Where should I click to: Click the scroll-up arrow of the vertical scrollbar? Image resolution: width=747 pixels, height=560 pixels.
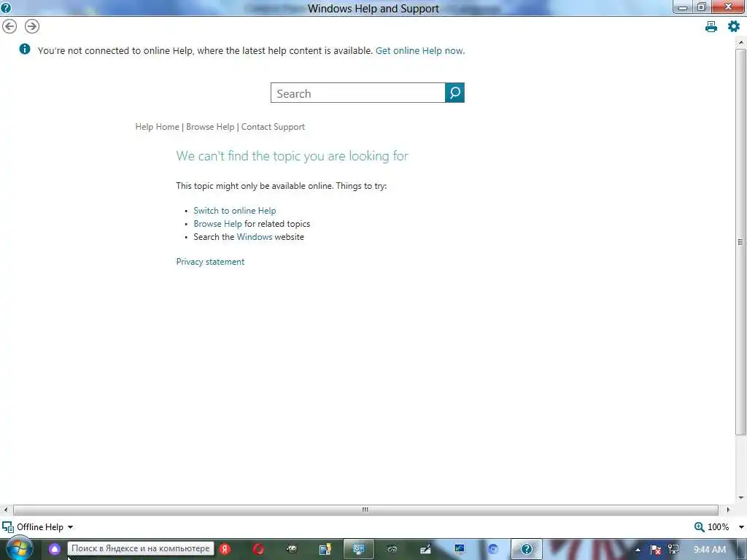point(741,42)
